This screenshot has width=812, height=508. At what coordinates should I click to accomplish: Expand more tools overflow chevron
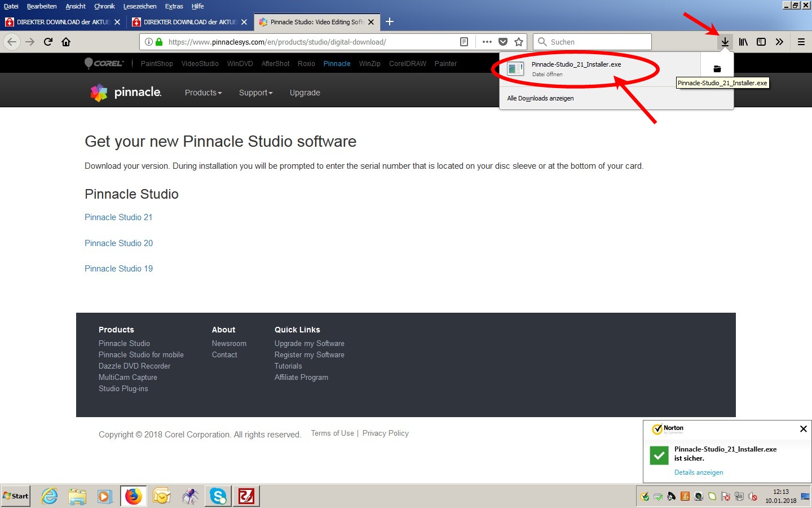[x=779, y=42]
